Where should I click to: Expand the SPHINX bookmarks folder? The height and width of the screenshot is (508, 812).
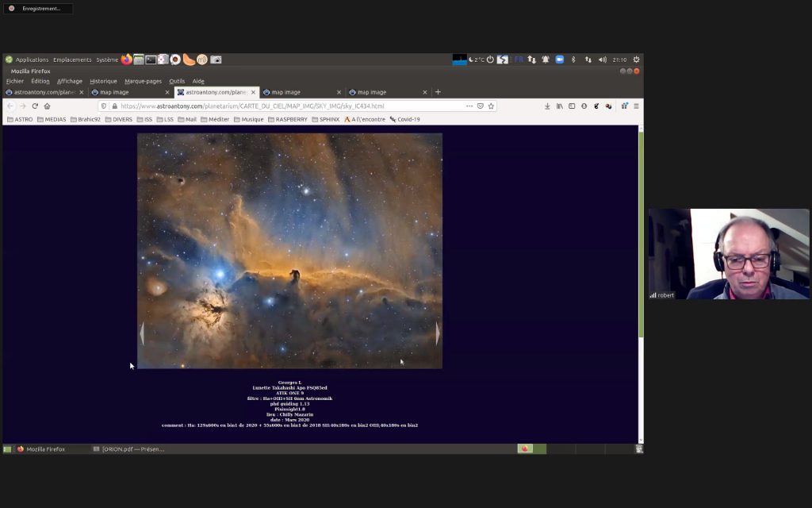[x=325, y=119]
